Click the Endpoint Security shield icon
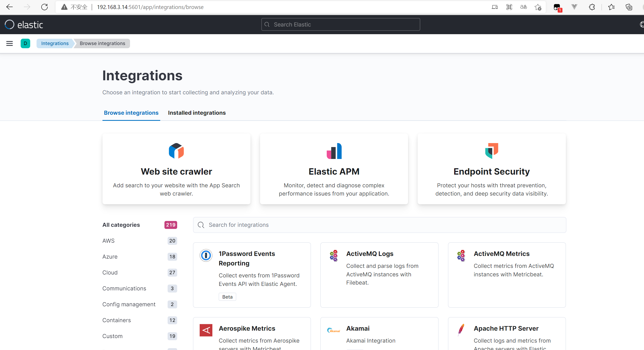Viewport: 644px width, 350px height. (x=492, y=151)
